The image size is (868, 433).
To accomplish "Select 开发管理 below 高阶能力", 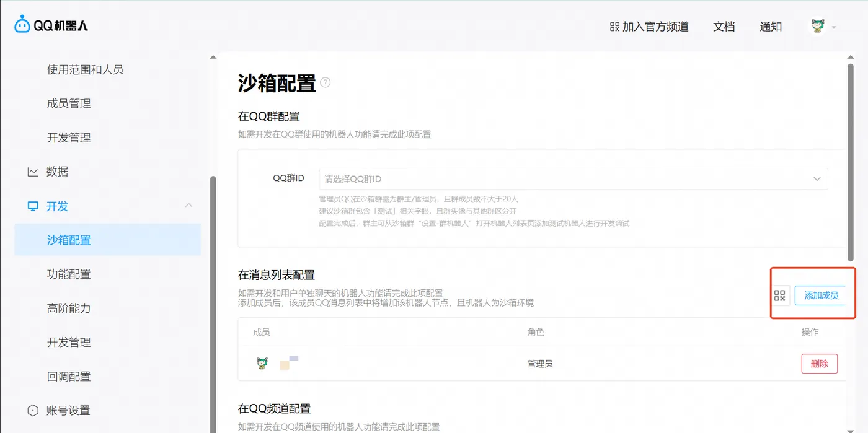I will click(69, 342).
